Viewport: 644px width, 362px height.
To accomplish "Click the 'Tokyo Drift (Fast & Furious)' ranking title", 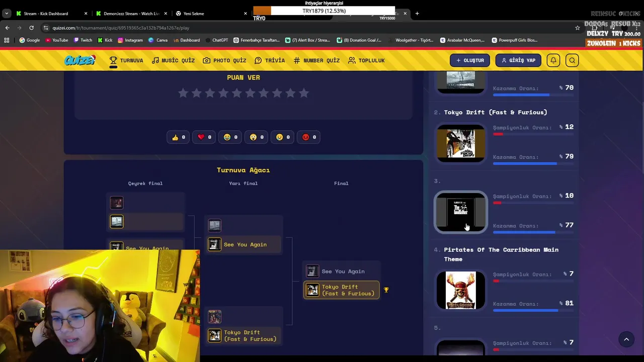I will 496,112.
